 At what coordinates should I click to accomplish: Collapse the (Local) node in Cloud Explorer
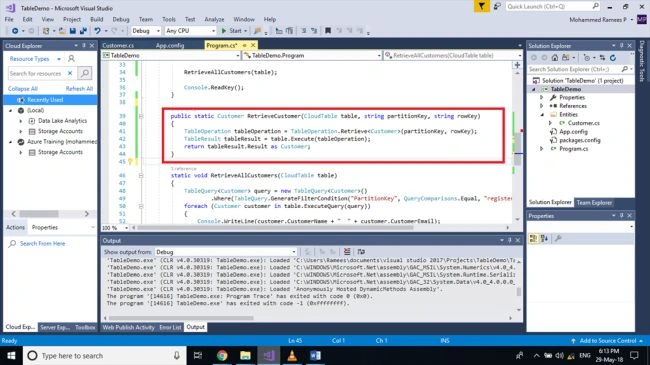(11, 110)
